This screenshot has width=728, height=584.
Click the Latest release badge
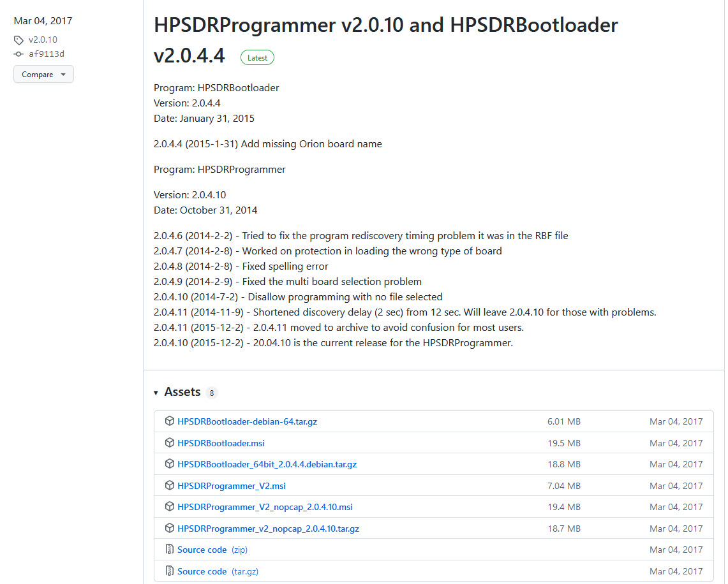pos(257,57)
